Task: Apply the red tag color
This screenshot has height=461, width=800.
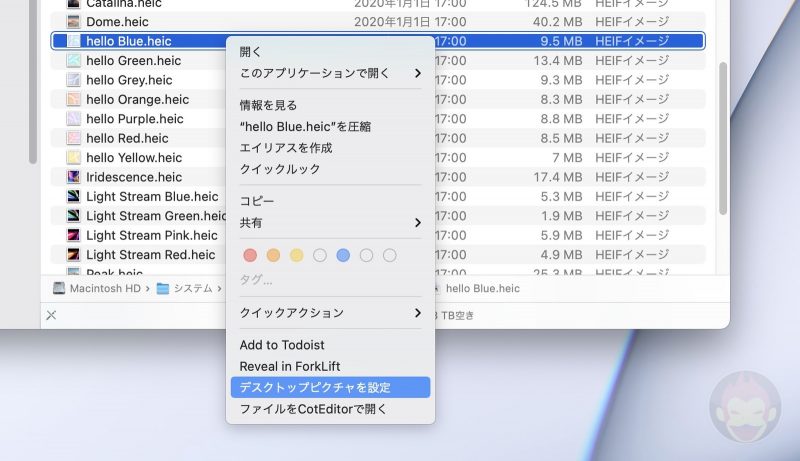Action: (250, 255)
